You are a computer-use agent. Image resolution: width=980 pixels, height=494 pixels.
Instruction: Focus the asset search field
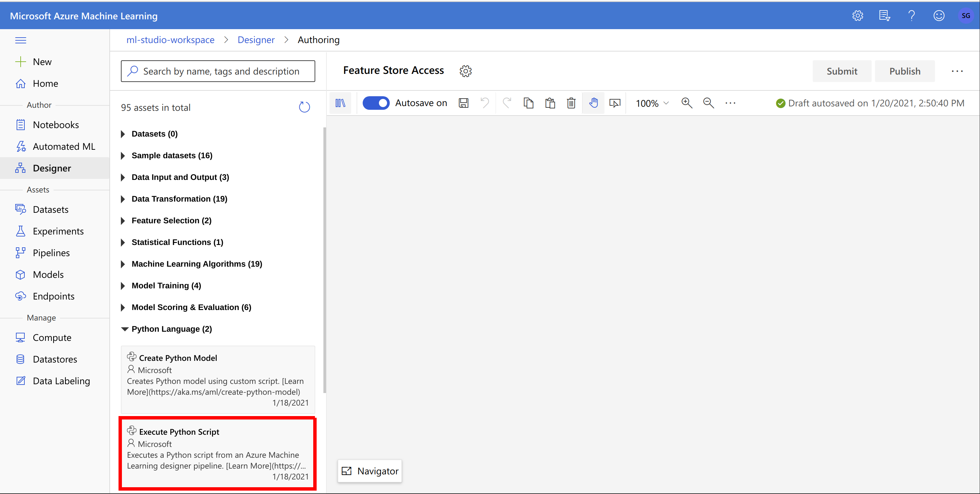tap(218, 71)
